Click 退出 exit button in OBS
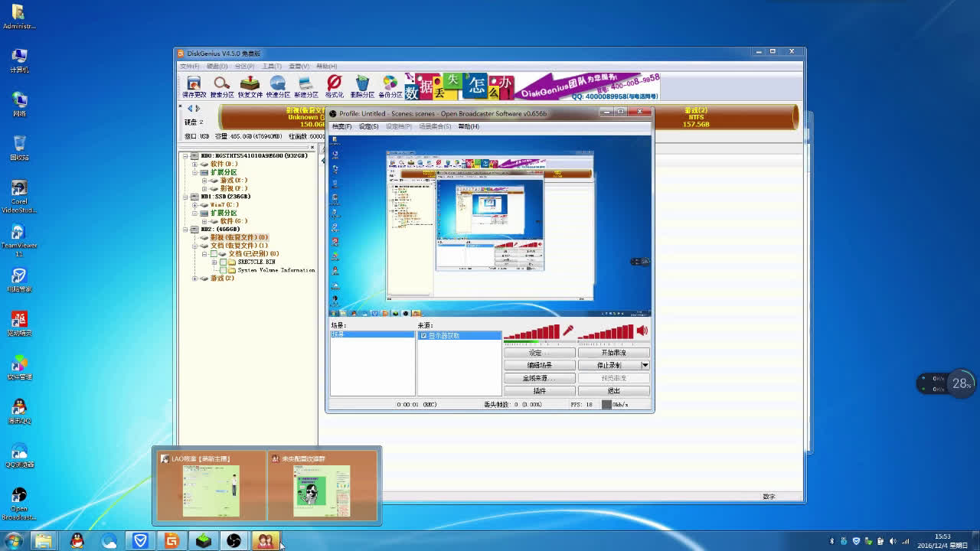 point(613,390)
